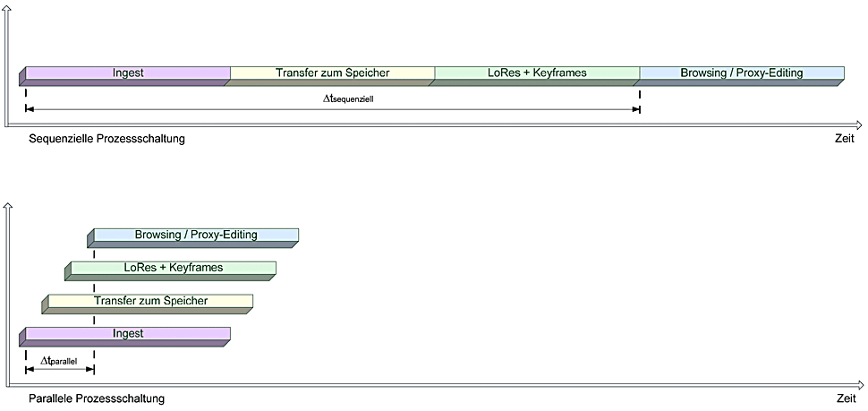Click the Δt sequenziell duration label
This screenshot has width=868, height=411.
[x=348, y=99]
